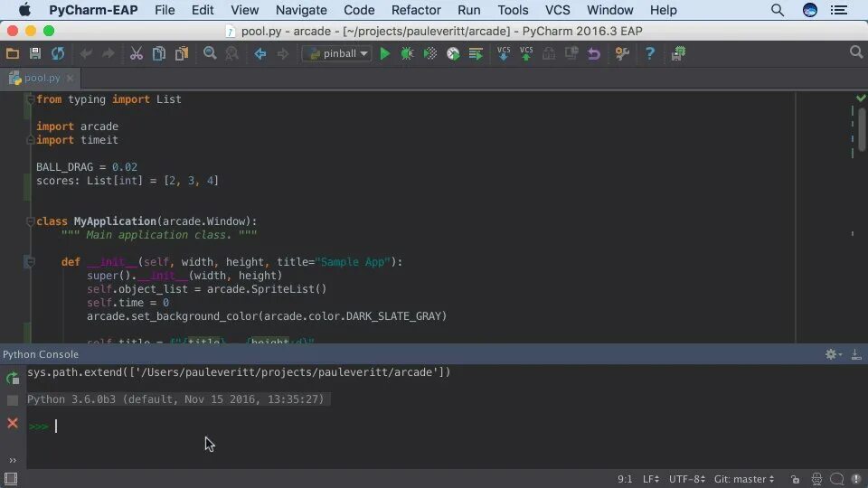Toggle the read-only lock icon

click(x=795, y=479)
